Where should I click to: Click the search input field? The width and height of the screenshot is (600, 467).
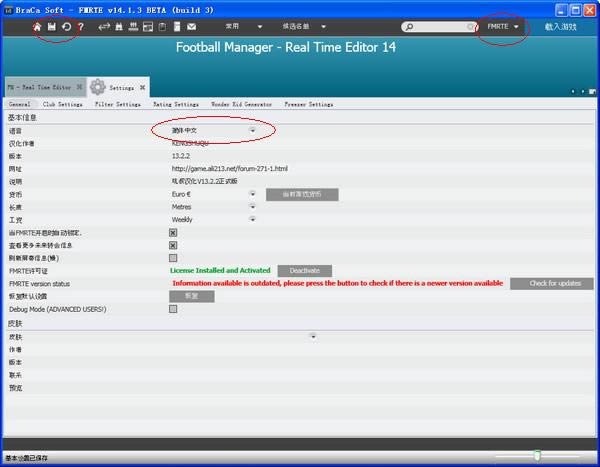(x=440, y=27)
